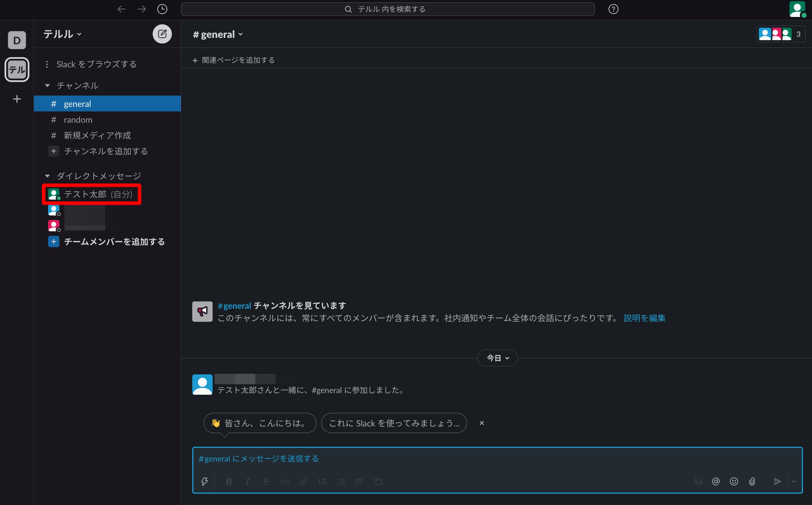Switch to the D workspace
This screenshot has width=812, height=505.
[17, 40]
